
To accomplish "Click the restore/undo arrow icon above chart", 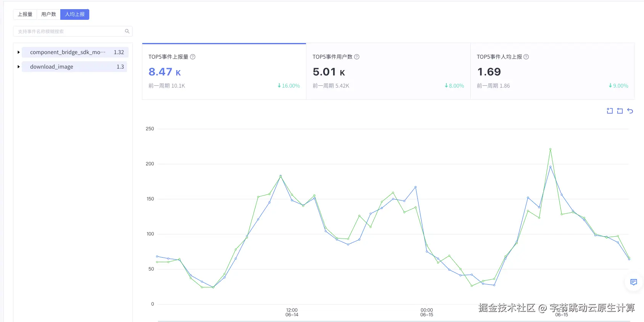I will (x=630, y=111).
